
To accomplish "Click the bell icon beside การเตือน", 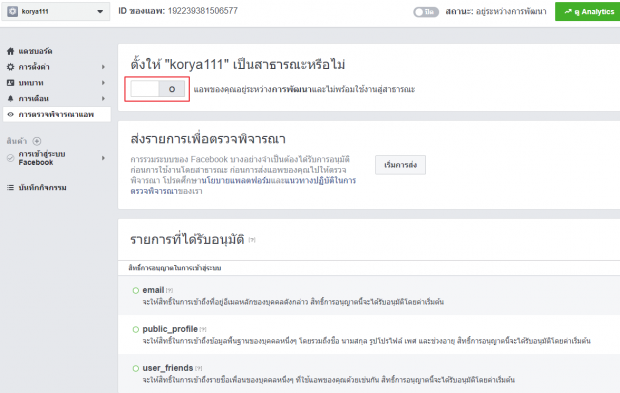I will pos(11,98).
